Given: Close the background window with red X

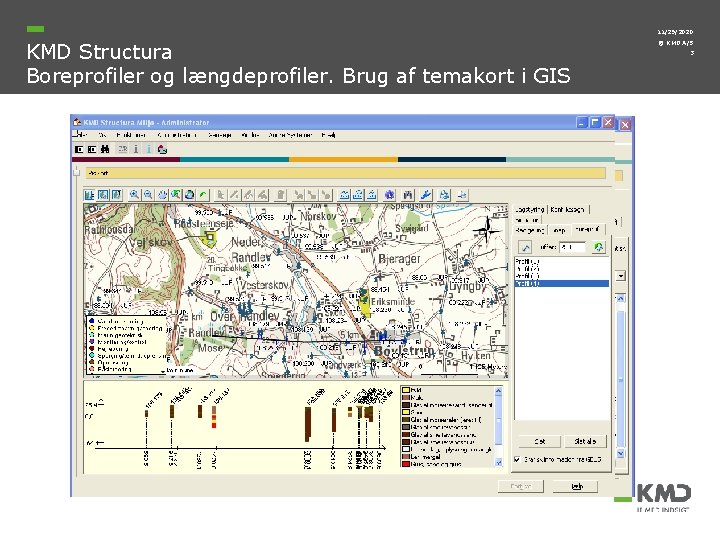Looking at the screenshot, I should 624,124.
